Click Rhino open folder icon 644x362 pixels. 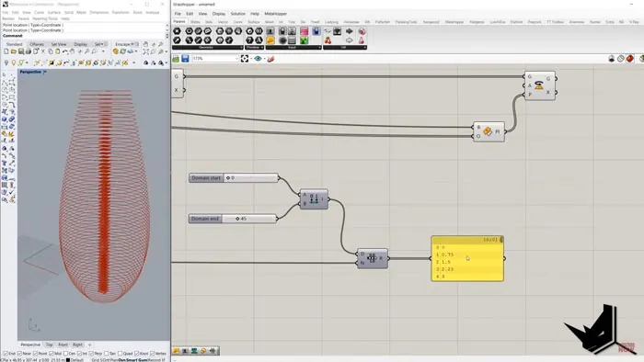tap(14, 51)
